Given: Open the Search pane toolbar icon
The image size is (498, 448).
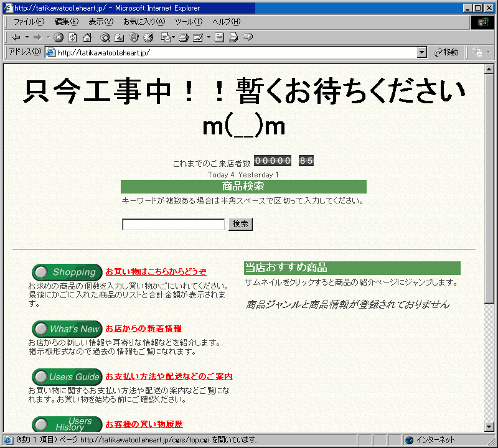Looking at the screenshot, I should (105, 37).
